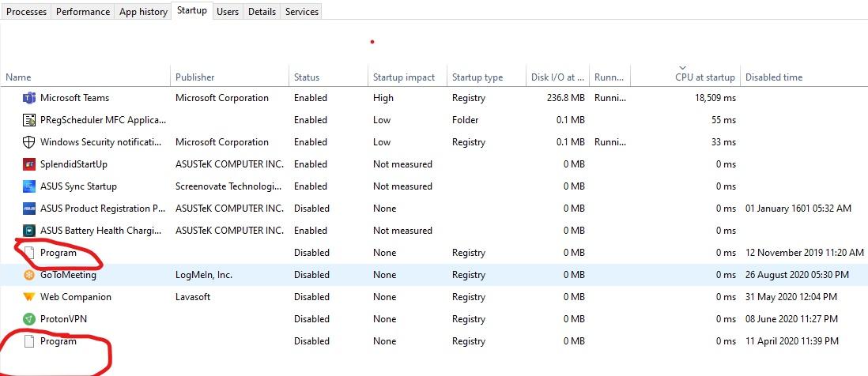Click the ProtonVPN green icon

pos(28,319)
